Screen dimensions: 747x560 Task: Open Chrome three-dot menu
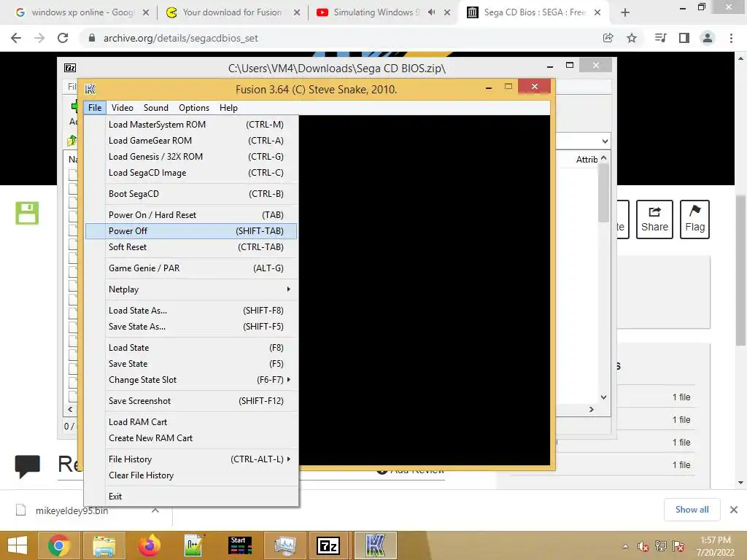pyautogui.click(x=731, y=38)
